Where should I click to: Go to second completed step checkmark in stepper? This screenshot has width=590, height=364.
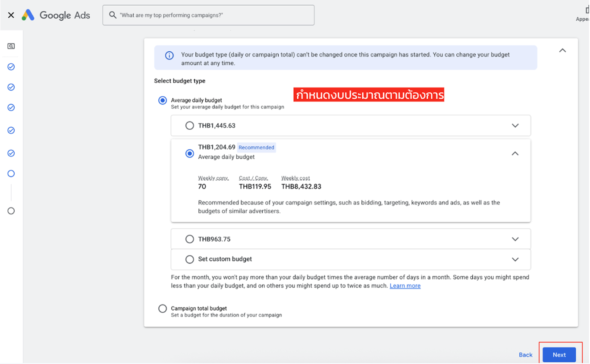click(x=11, y=87)
